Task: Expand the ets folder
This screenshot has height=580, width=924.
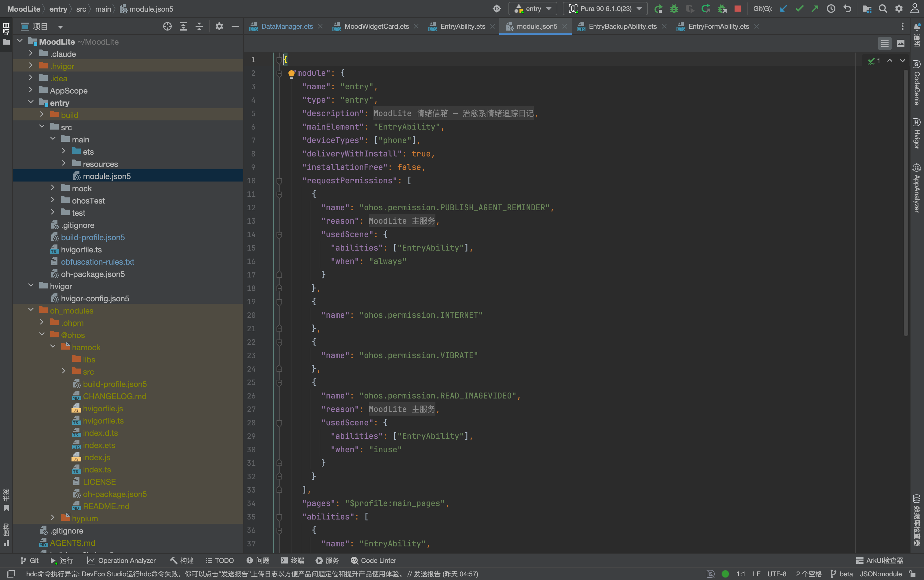Action: pos(64,151)
